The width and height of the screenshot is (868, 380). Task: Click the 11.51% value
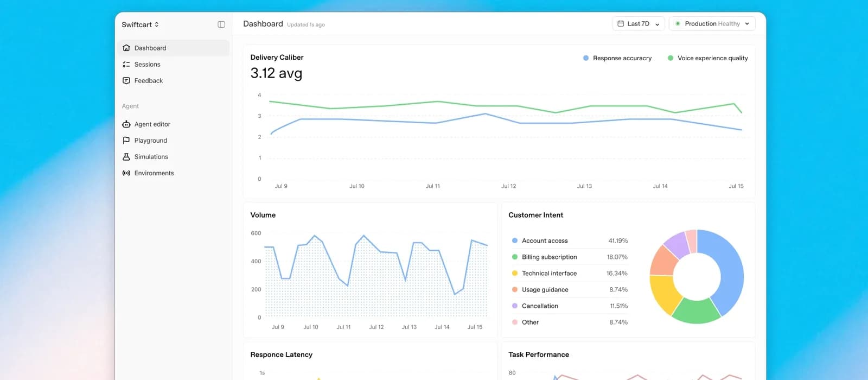click(619, 306)
